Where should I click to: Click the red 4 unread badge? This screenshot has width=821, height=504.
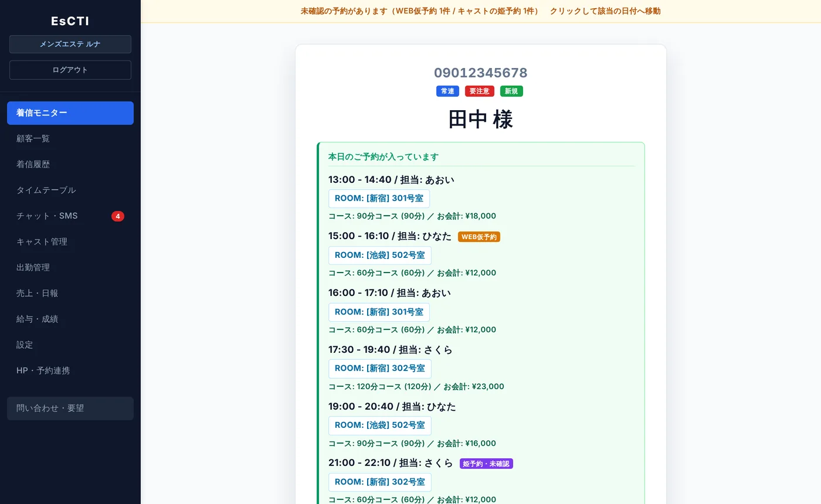[118, 216]
